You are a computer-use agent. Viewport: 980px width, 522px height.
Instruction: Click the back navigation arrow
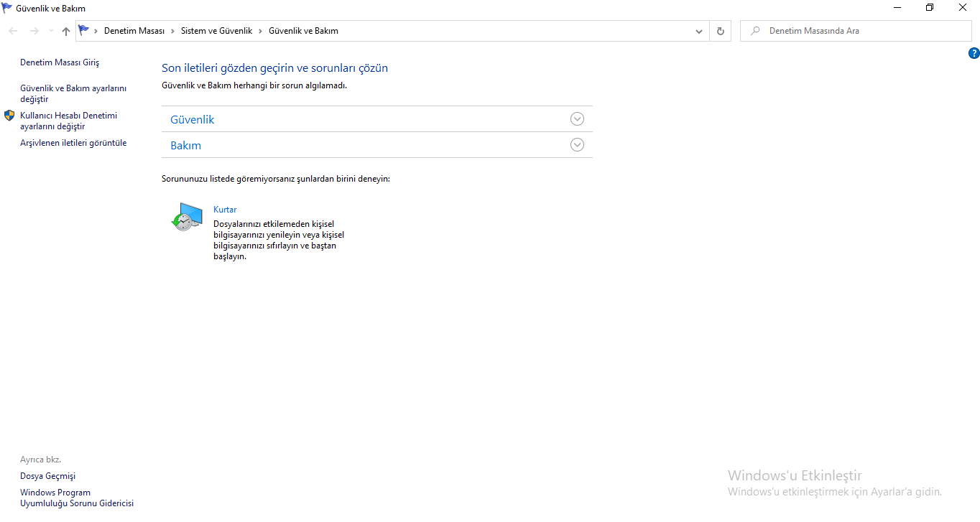(x=13, y=31)
